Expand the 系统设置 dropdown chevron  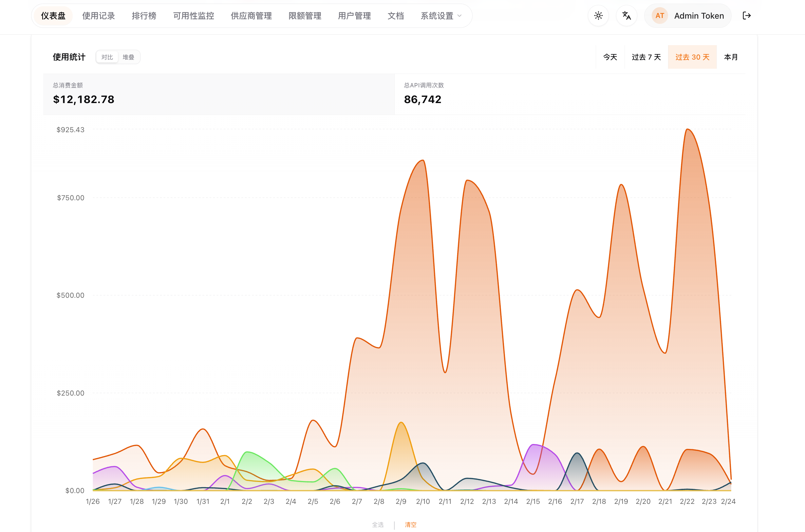click(460, 16)
